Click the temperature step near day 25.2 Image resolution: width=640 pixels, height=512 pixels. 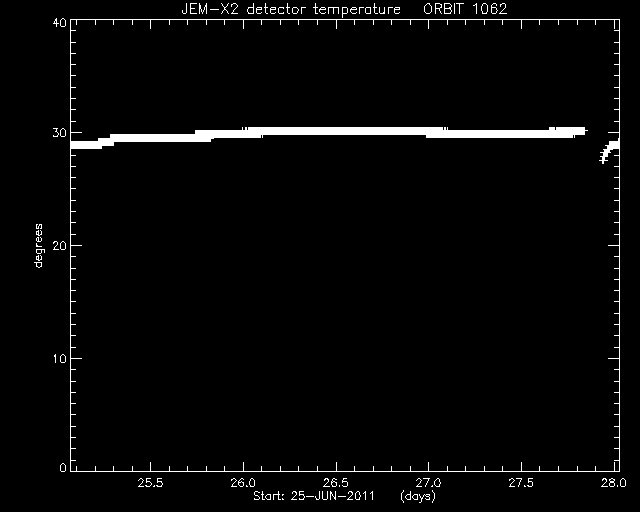(105, 143)
